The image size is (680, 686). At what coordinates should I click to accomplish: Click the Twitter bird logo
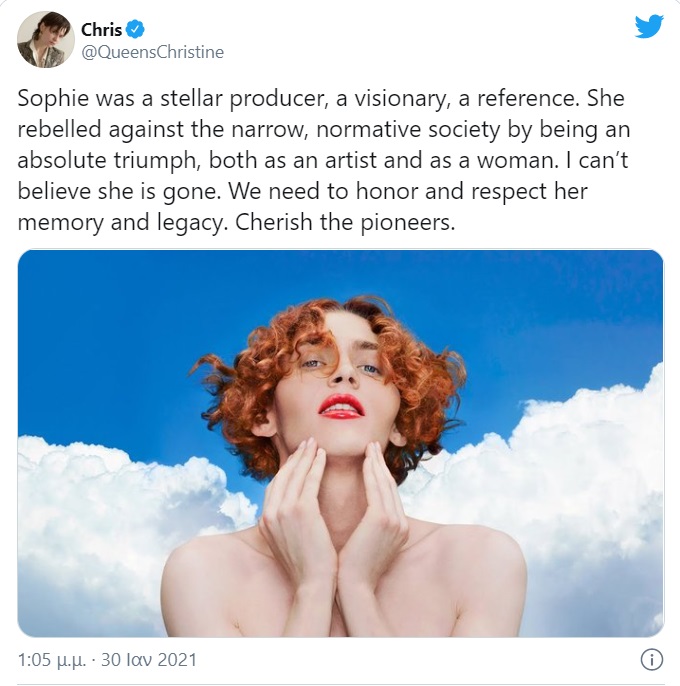649,26
